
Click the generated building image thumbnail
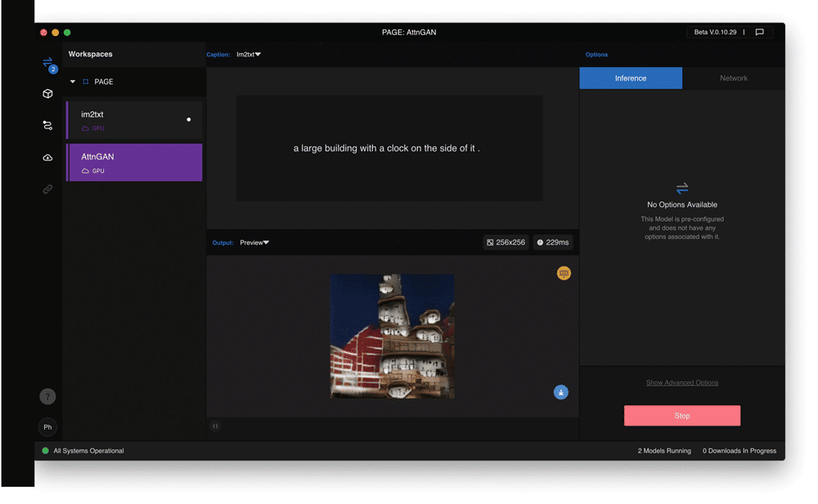point(392,336)
